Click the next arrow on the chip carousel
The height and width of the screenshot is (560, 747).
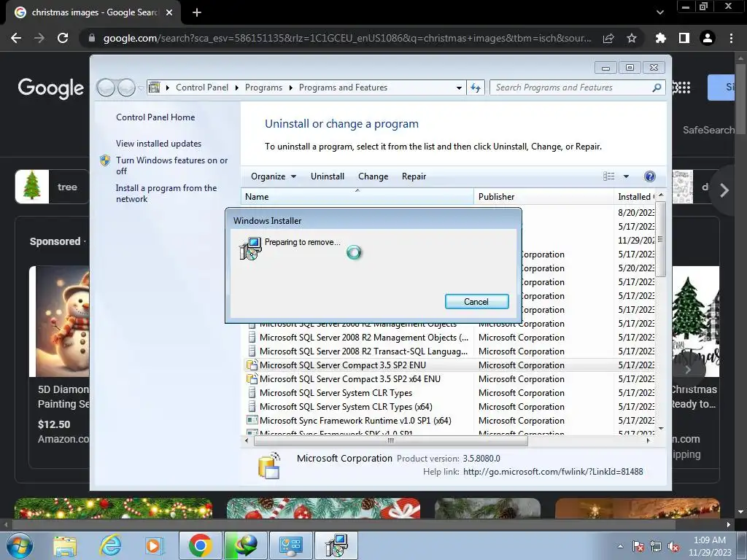coord(724,190)
